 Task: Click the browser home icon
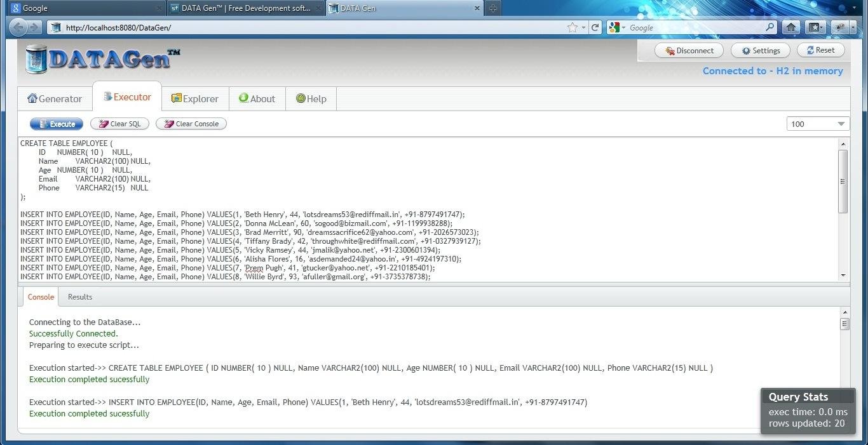tap(790, 28)
